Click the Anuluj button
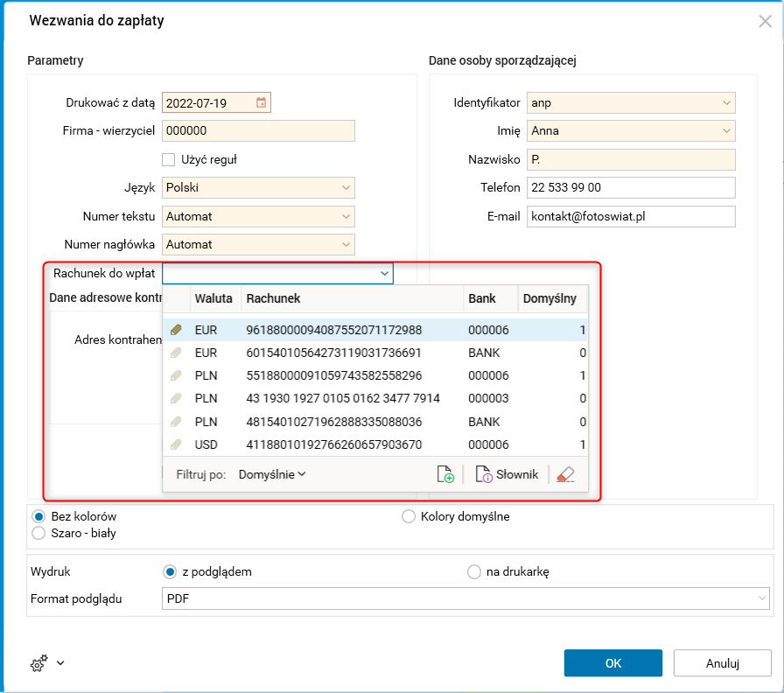 723,663
